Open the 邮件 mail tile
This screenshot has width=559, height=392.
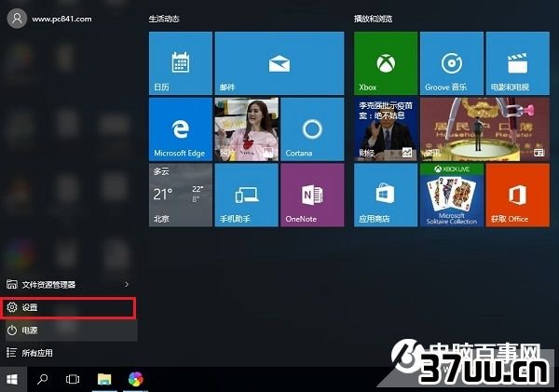point(279,63)
